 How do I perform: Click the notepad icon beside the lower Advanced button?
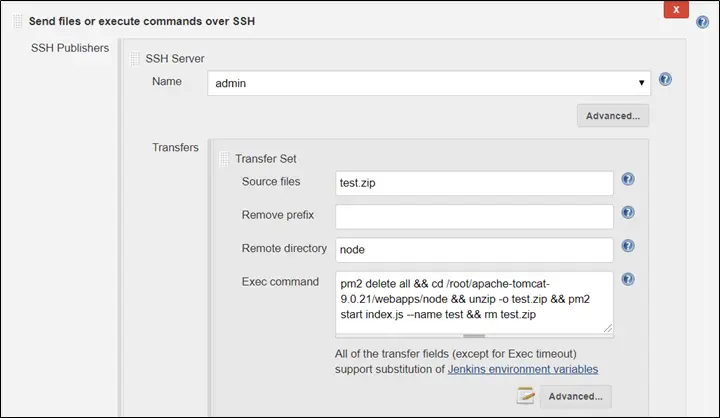coord(526,396)
